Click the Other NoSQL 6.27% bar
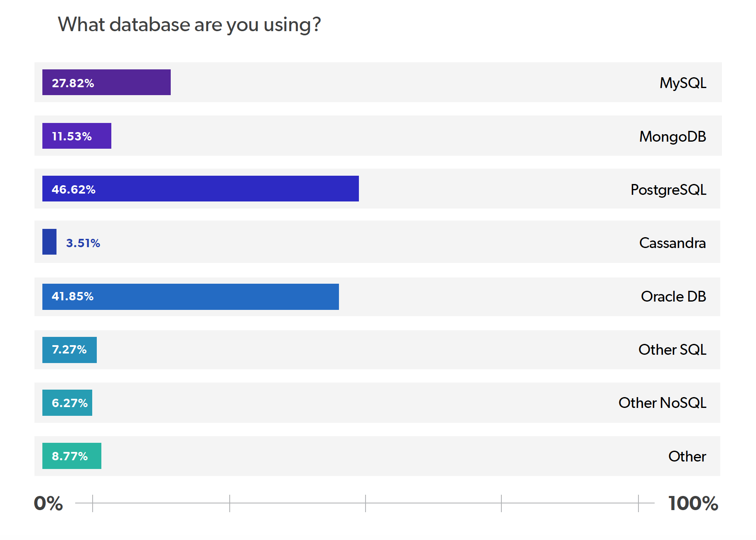The width and height of the screenshot is (756, 540). 67,403
